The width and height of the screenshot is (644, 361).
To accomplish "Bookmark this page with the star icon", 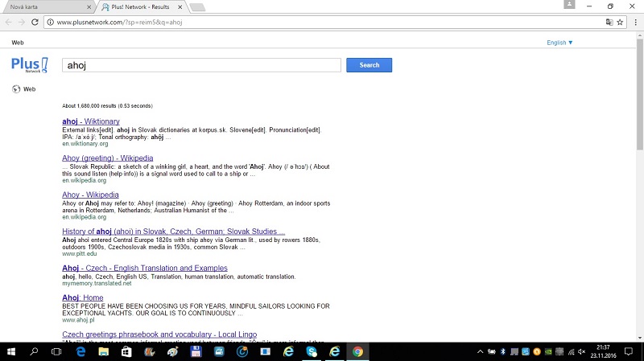I will pos(620,22).
